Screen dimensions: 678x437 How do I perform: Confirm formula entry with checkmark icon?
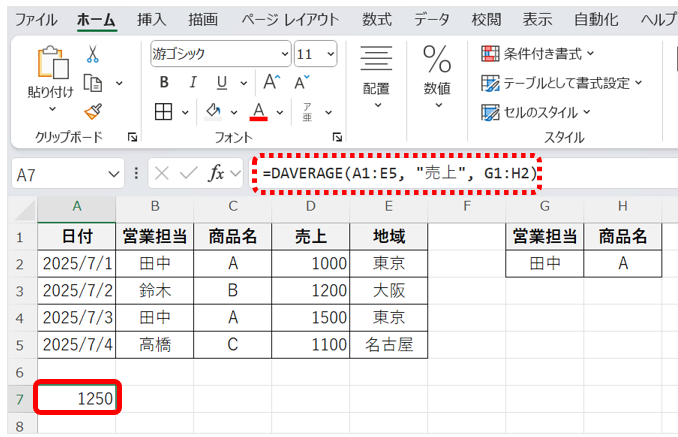189,174
